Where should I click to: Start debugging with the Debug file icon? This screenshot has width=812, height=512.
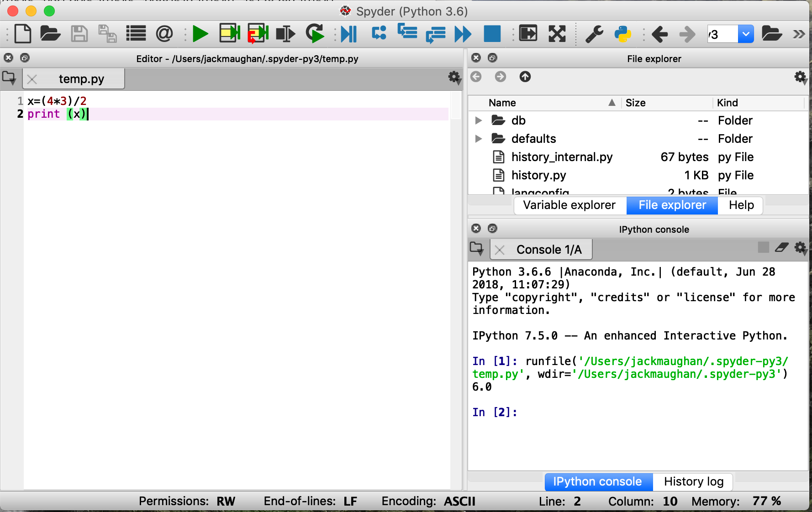(x=348, y=33)
